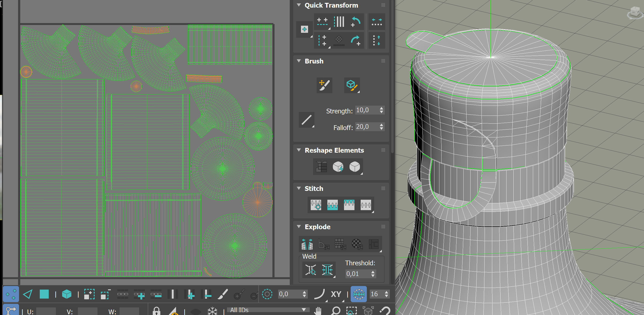The image size is (644, 315).
Task: Select the Relax brush in the Brush panel
Action: pos(352,85)
